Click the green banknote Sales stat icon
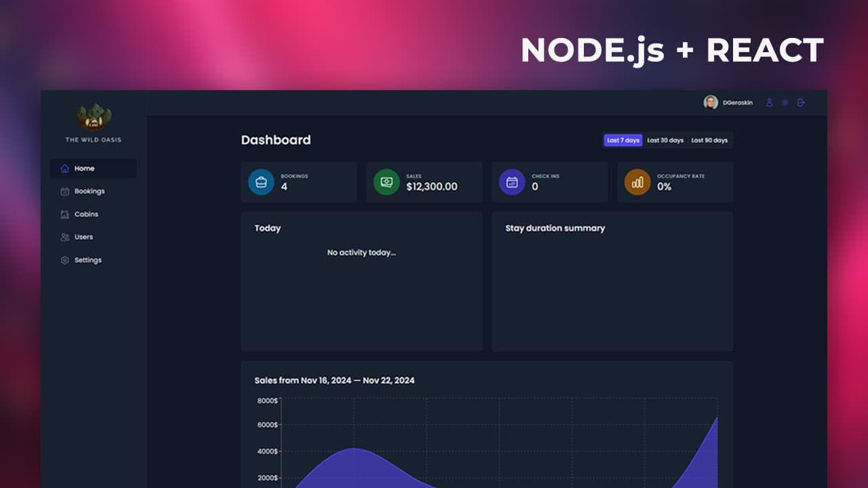This screenshot has width=868, height=488. [x=387, y=182]
